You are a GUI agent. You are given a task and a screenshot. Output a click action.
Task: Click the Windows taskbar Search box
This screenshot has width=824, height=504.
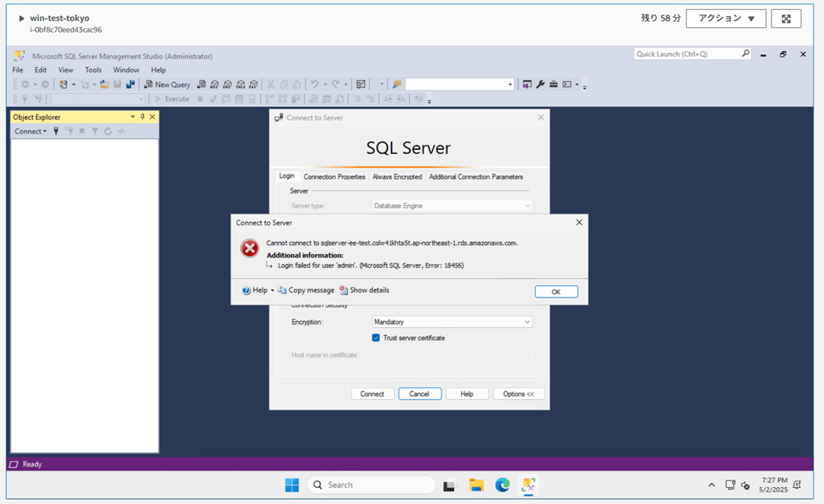[371, 485]
